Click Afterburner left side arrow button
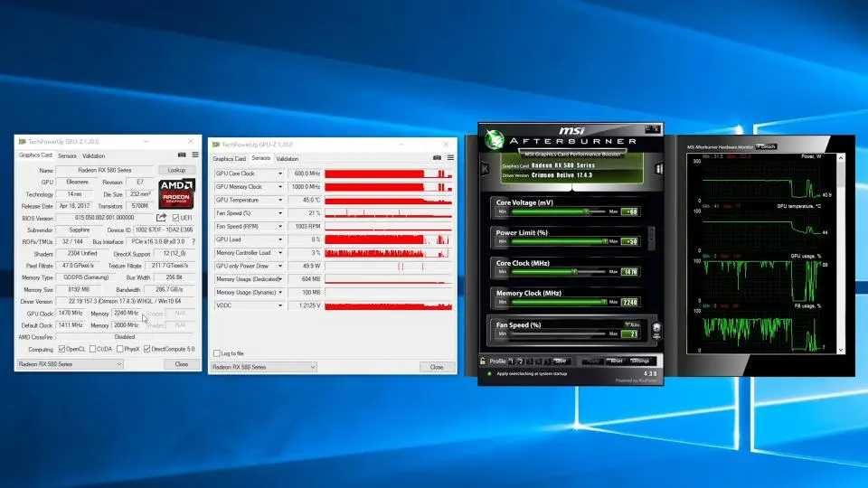This screenshot has width=868, height=488. click(485, 169)
